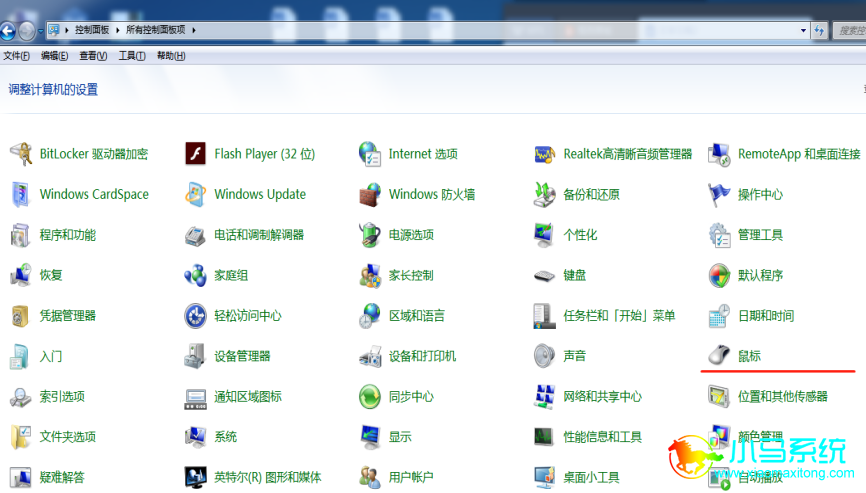Click the 位置和其他传感器 link
The height and width of the screenshot is (493, 866).
point(783,396)
